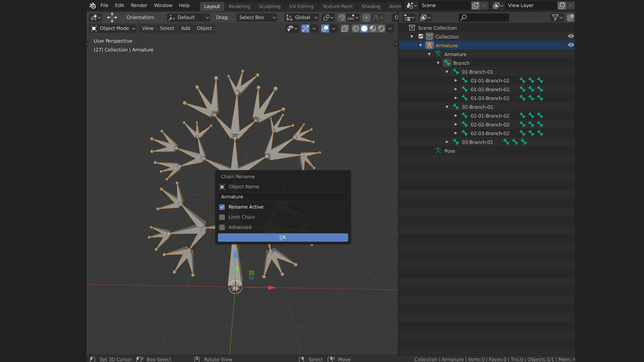Toggle the snapping magnet icon

click(x=341, y=17)
